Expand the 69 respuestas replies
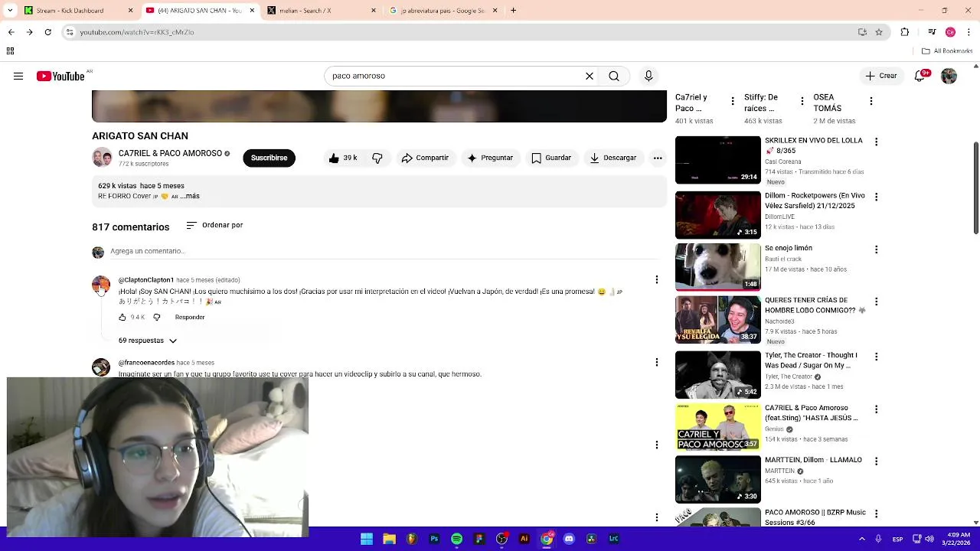This screenshot has width=980, height=551. [148, 341]
